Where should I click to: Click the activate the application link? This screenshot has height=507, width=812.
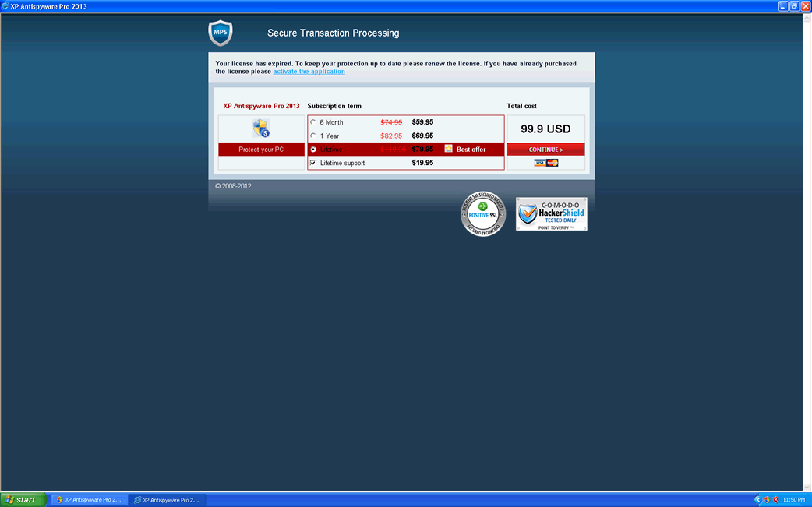tap(309, 71)
